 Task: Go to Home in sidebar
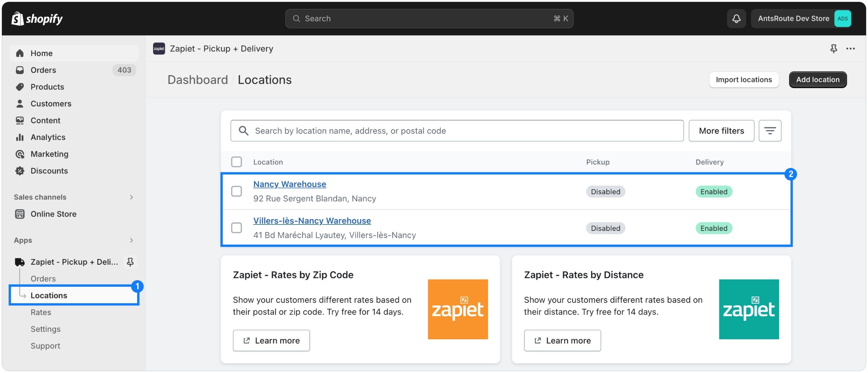pyautogui.click(x=74, y=53)
